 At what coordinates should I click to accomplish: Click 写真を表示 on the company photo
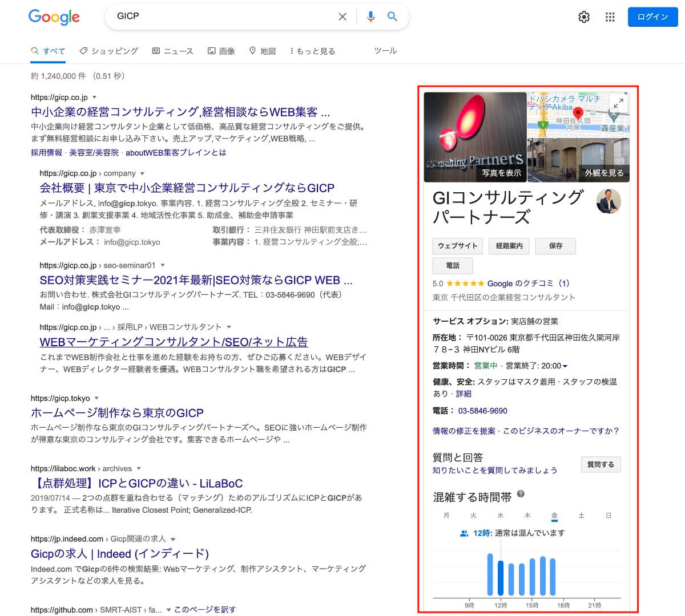501,173
